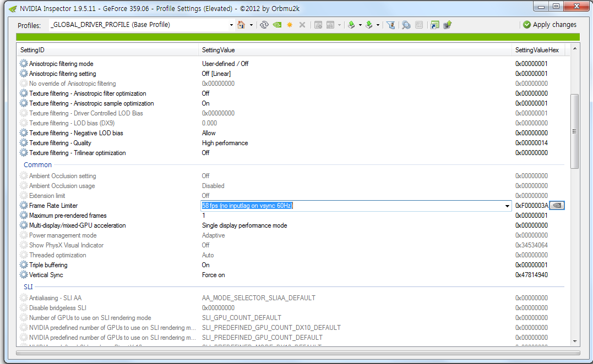The height and width of the screenshot is (364, 593).
Task: Click the orange star create profile icon
Action: pos(290,25)
